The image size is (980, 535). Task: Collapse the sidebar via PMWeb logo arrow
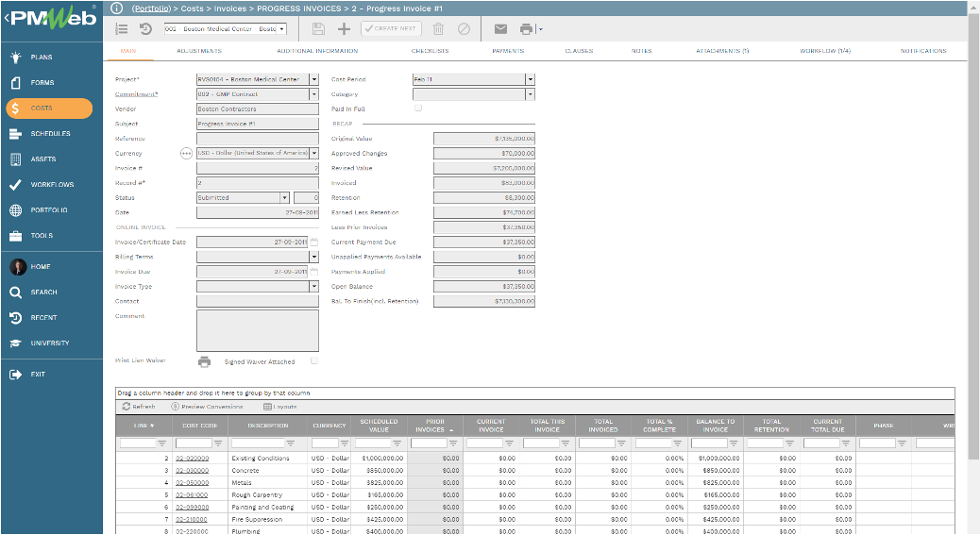pos(7,18)
